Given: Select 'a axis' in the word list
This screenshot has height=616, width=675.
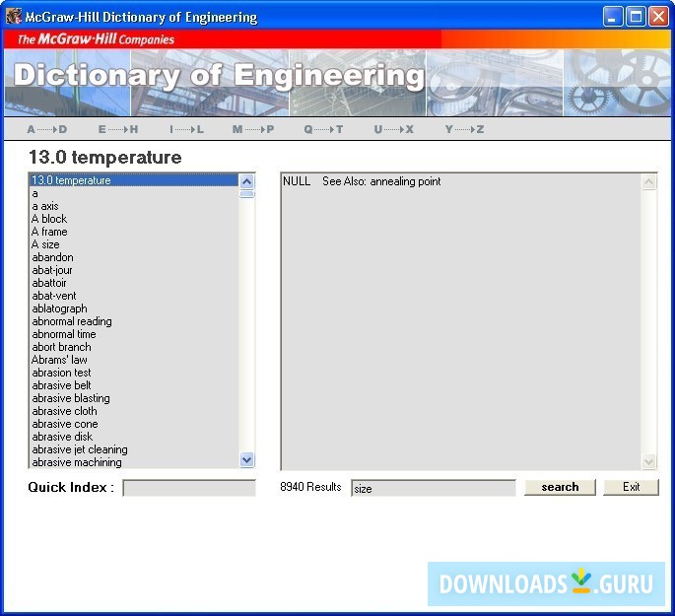Looking at the screenshot, I should (x=134, y=206).
